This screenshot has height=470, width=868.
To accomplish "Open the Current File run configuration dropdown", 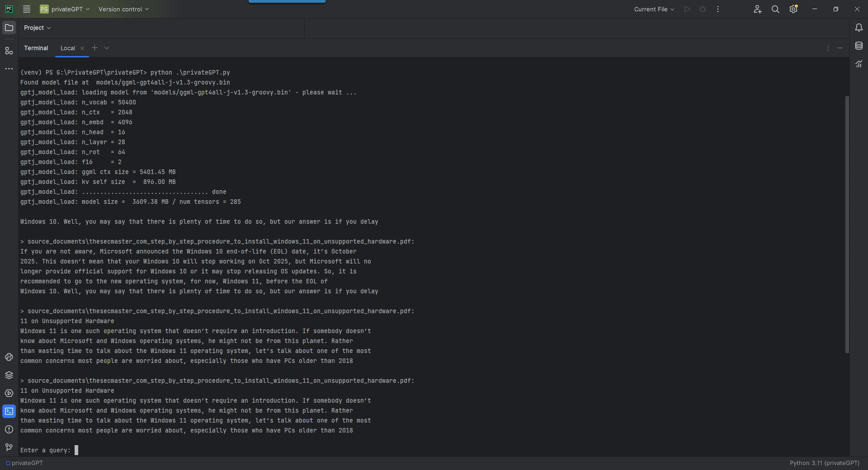I will tap(654, 9).
